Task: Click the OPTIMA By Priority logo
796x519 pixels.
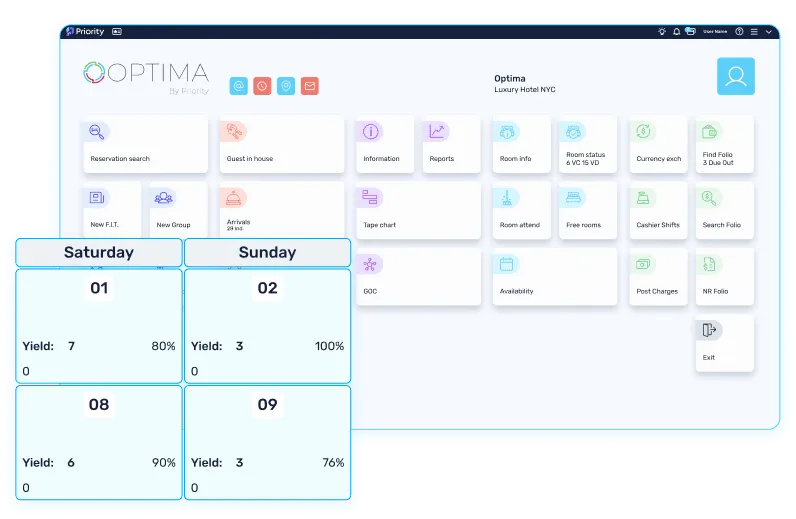Action: pyautogui.click(x=146, y=78)
